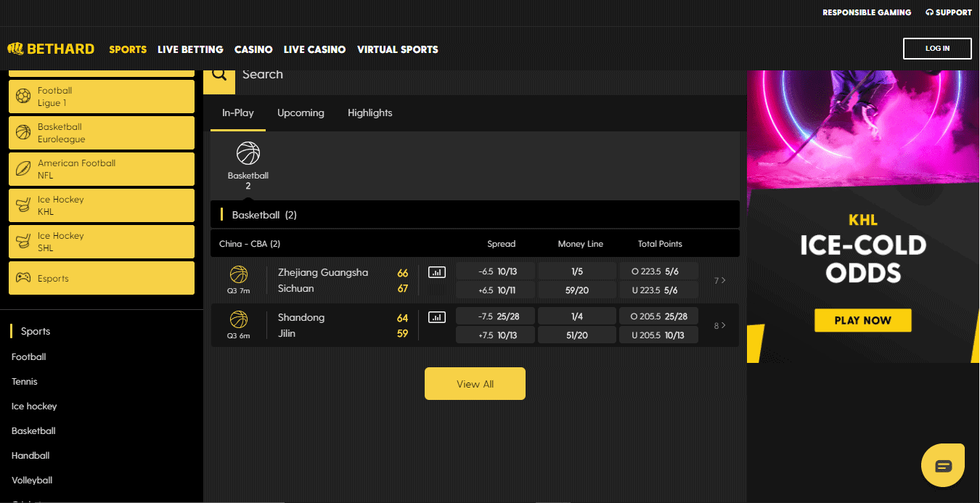Switch to the Upcoming tab

tap(301, 113)
